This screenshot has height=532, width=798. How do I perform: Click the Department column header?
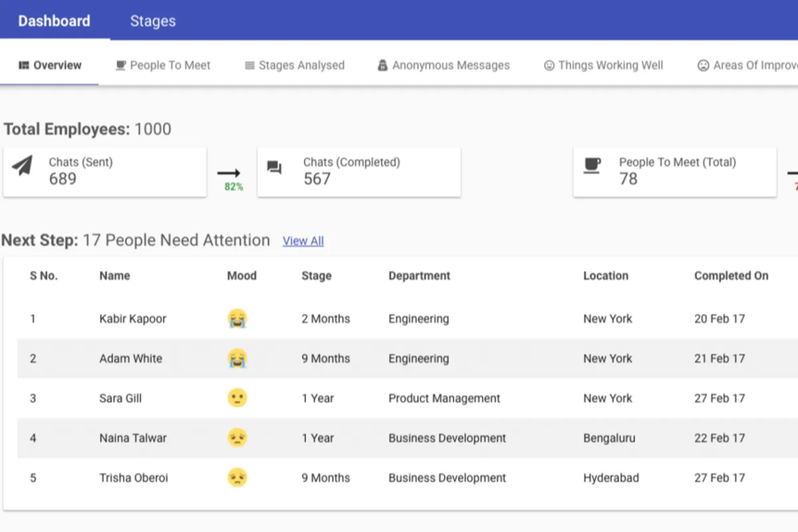pos(419,276)
